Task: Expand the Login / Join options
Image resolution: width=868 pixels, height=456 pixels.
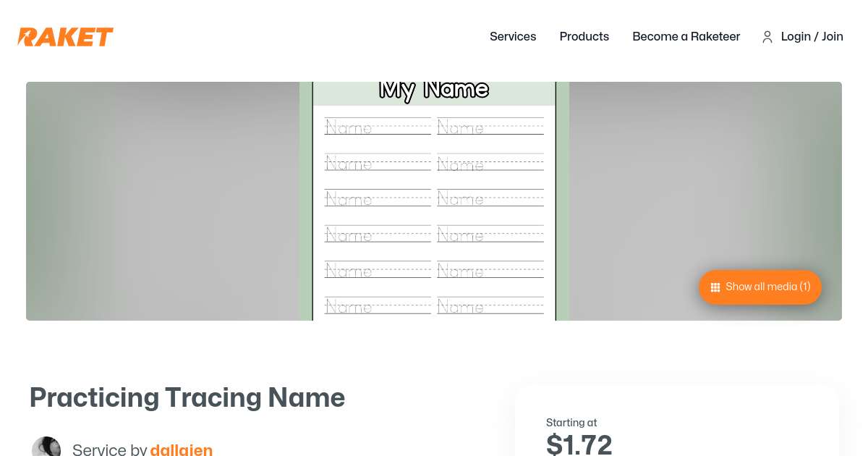Action: click(x=812, y=37)
